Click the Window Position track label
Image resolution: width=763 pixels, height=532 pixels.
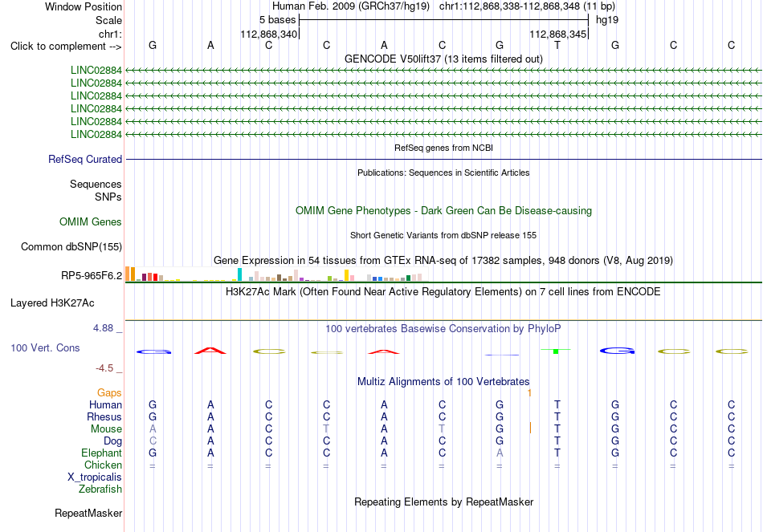(84, 6)
